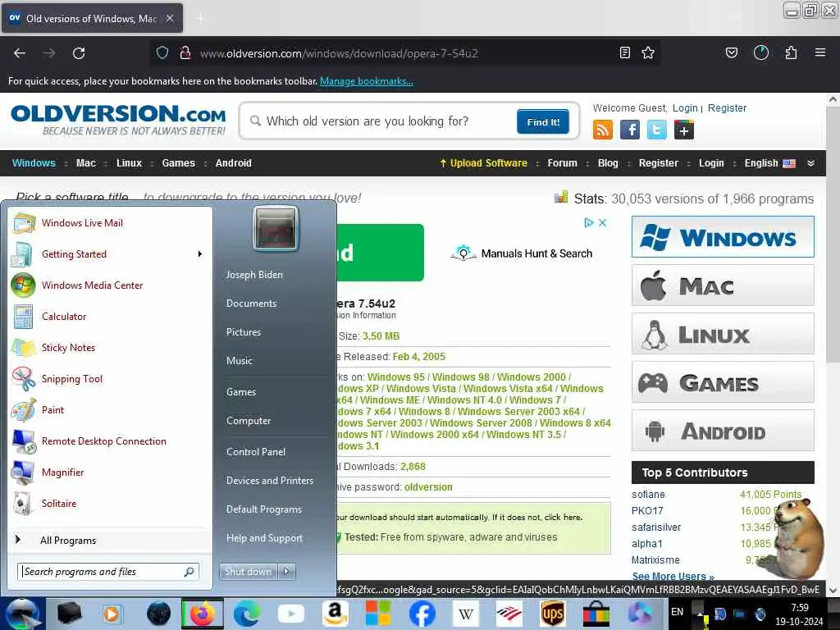Viewport: 840px width, 630px height.
Task: Click the large Mac platform banner
Action: pos(723,285)
